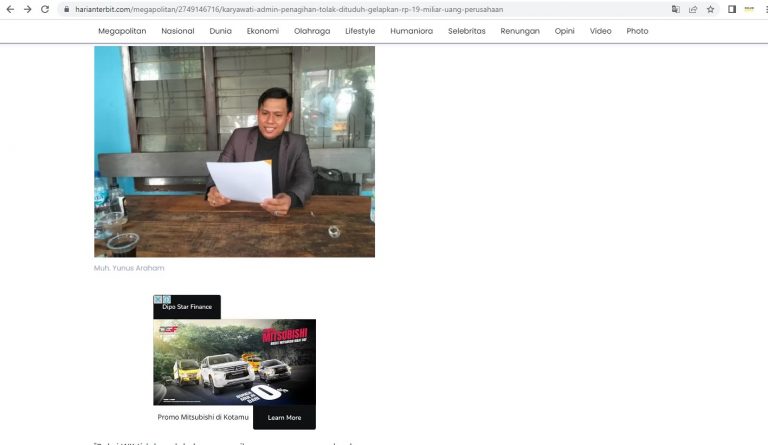Click Promo Mitsubishi di Kotamu text
The width and height of the screenshot is (768, 445).
(203, 417)
